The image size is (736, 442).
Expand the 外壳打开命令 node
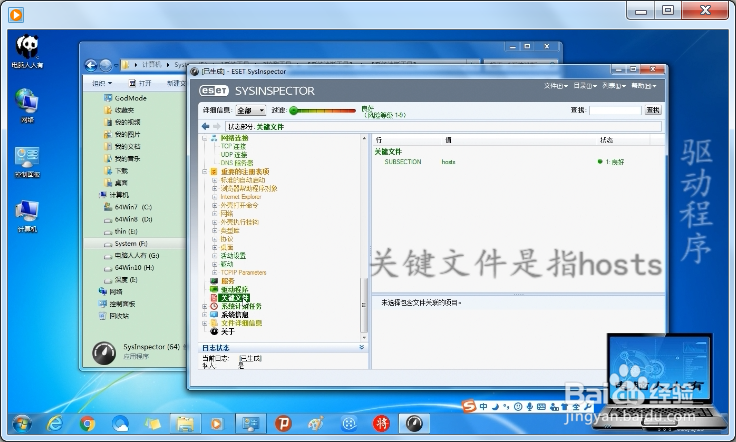214,206
